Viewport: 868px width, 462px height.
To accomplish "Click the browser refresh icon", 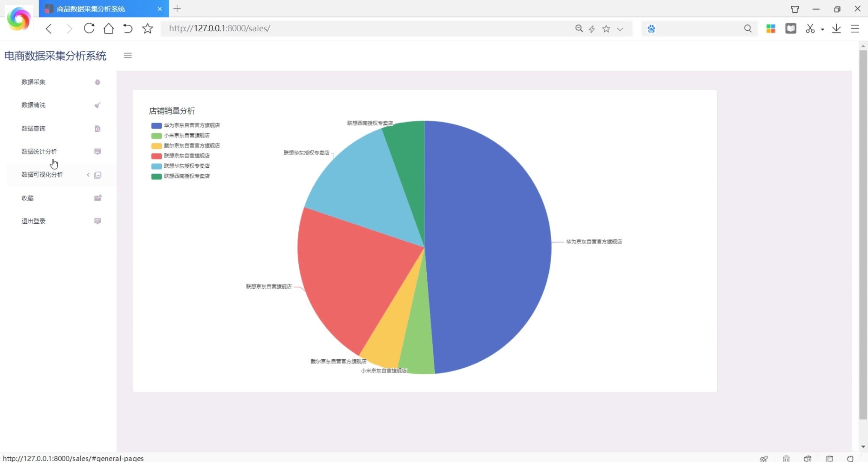I will 89,29.
